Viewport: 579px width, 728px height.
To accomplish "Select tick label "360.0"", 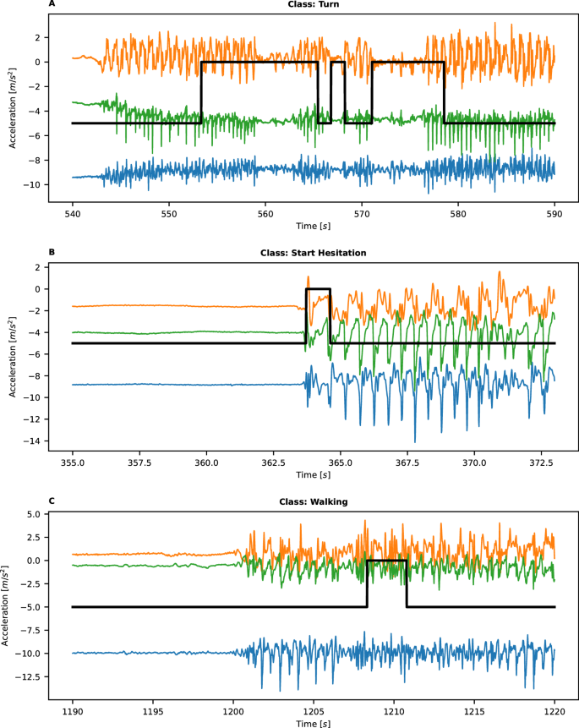I will click(x=206, y=463).
